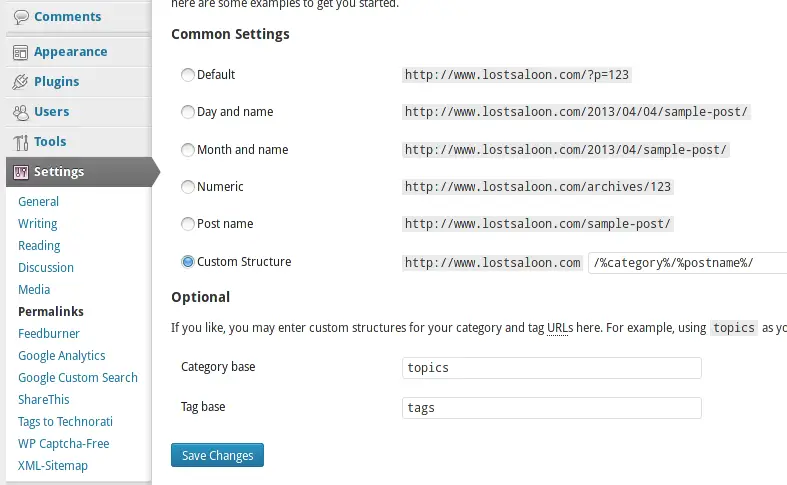Open Google Custom Search settings
Viewport: 787px width, 485px height.
[x=78, y=378]
